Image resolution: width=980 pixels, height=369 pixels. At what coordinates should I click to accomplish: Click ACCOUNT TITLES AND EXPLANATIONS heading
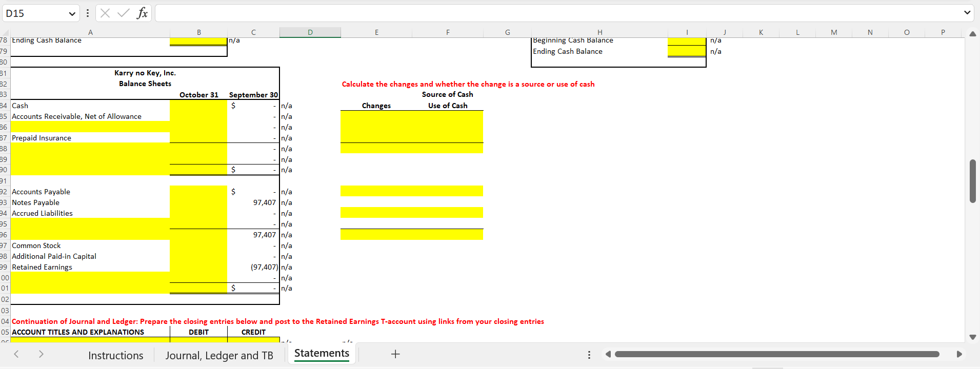click(x=78, y=332)
